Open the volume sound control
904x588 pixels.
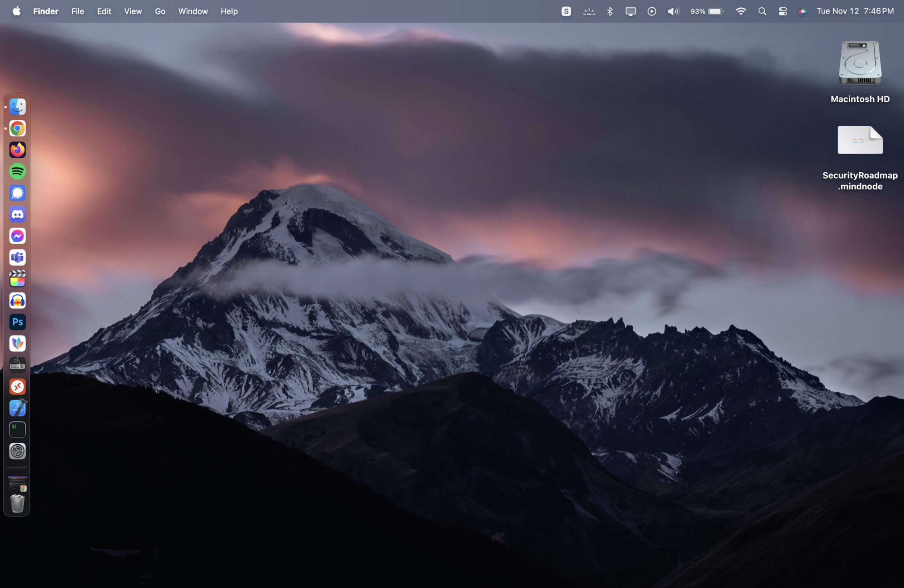tap(673, 11)
